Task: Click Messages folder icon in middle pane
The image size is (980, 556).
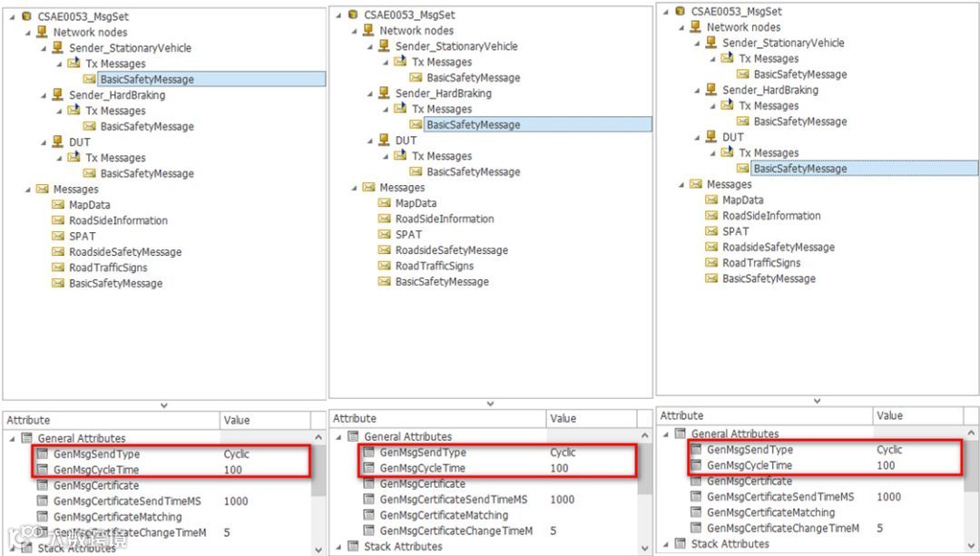Action: [x=368, y=187]
